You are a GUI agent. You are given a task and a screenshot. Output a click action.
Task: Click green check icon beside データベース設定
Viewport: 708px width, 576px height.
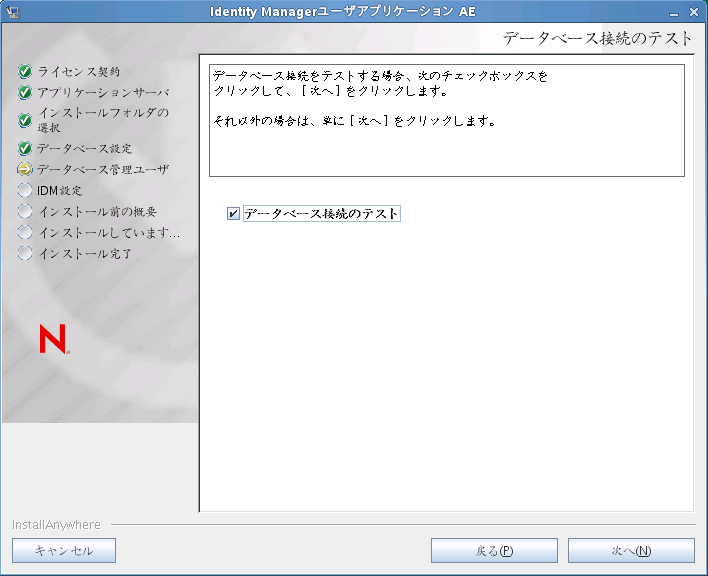point(25,148)
